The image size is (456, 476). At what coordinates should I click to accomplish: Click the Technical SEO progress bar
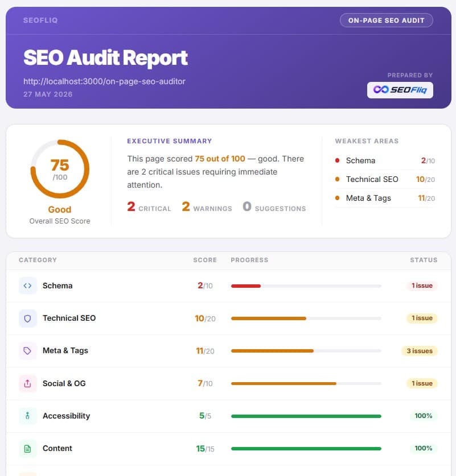[x=306, y=318]
